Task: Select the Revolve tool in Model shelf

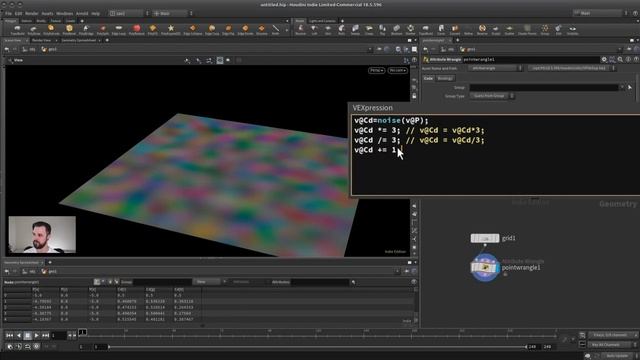Action: click(300, 30)
